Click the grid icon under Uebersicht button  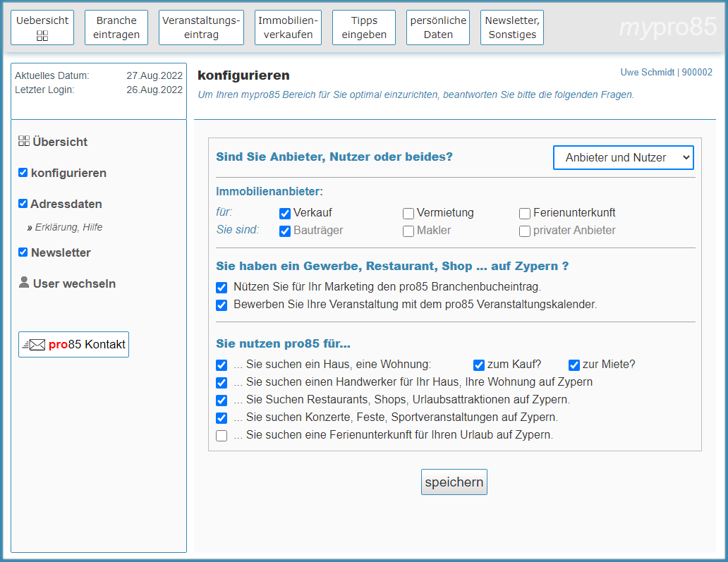pyautogui.click(x=42, y=35)
